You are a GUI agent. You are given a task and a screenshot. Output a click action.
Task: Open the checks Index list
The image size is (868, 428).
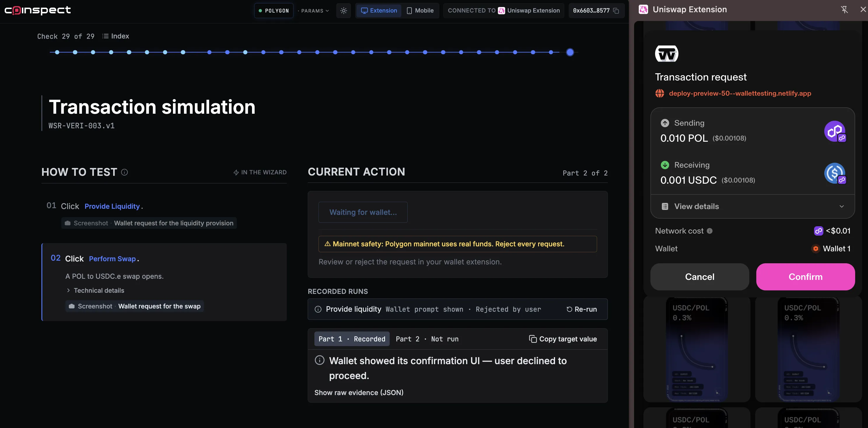[116, 36]
